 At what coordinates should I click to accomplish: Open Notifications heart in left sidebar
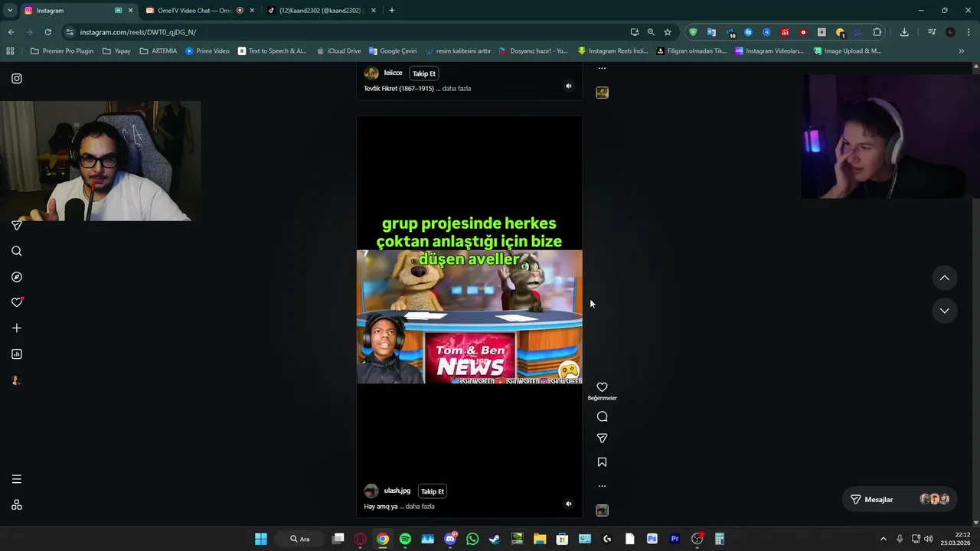pos(17,302)
